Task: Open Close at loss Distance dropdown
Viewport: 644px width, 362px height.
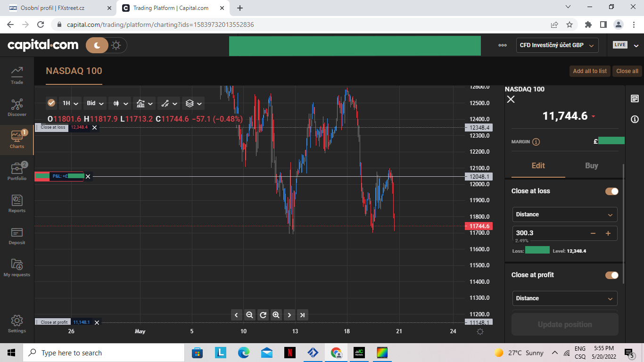Action: pos(565,214)
